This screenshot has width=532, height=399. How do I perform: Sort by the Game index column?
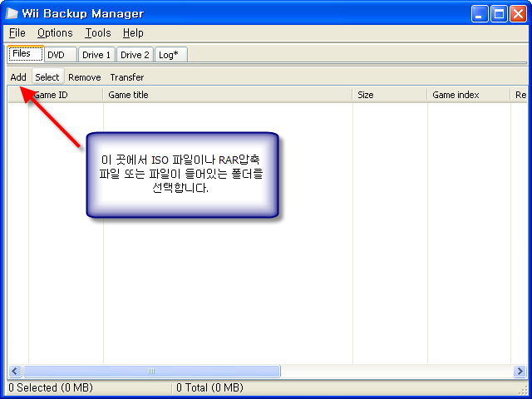[x=469, y=95]
